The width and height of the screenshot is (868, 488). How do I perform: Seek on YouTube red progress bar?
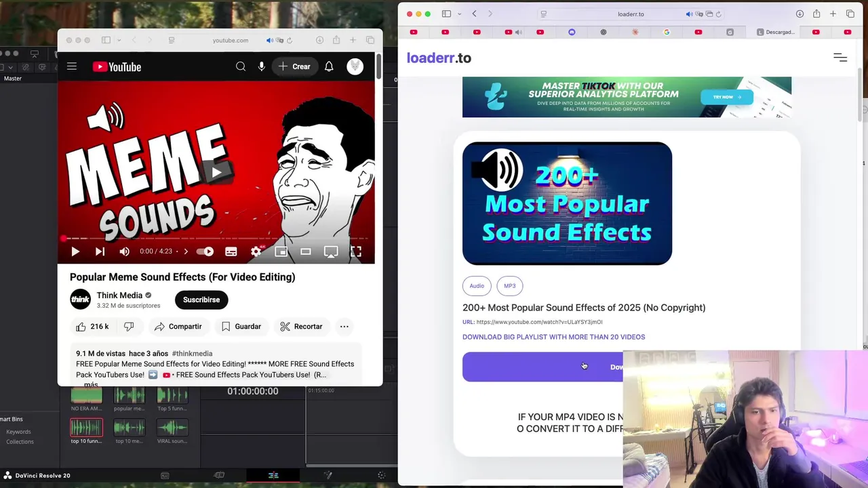216,239
